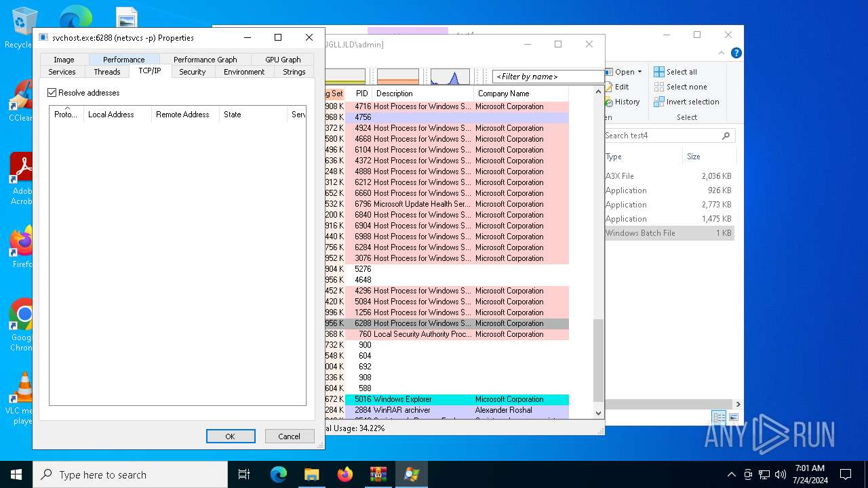Click Select none in File Explorer

[x=680, y=87]
